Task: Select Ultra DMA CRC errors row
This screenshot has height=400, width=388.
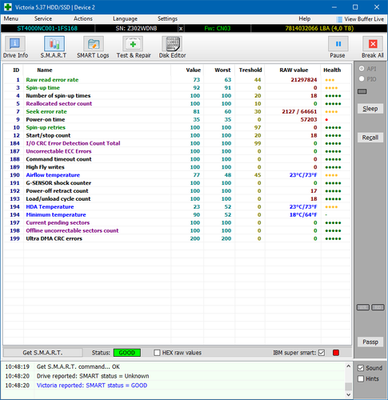Action: point(177,239)
